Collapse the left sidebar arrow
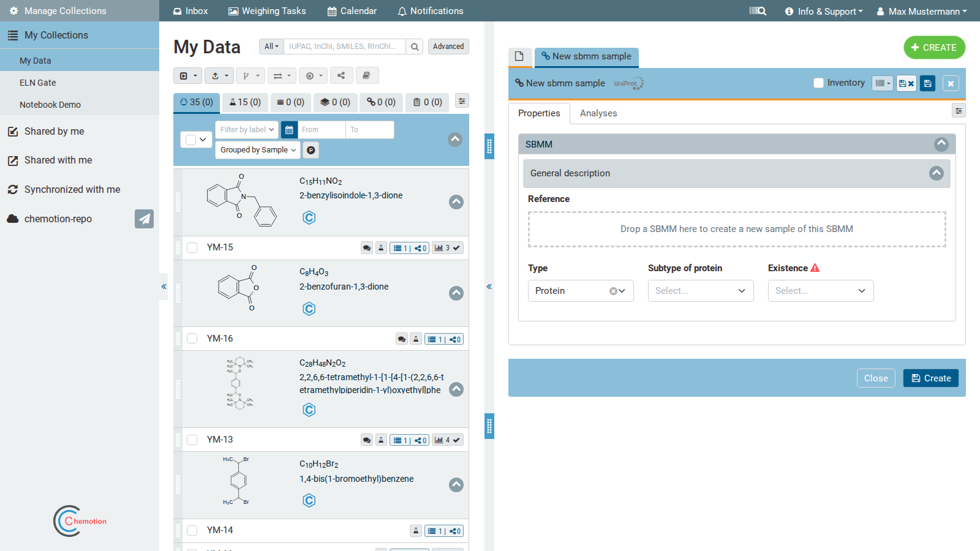Screen dimensions: 980x551 point(164,287)
